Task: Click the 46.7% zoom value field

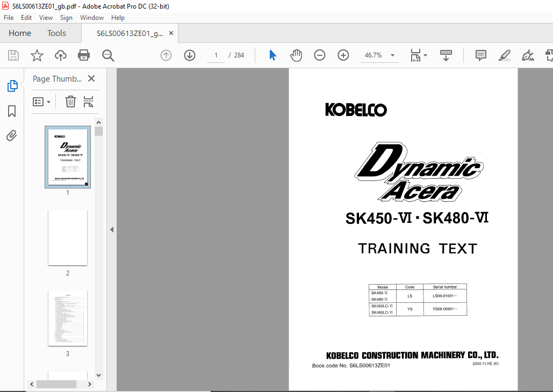Action: click(x=373, y=55)
